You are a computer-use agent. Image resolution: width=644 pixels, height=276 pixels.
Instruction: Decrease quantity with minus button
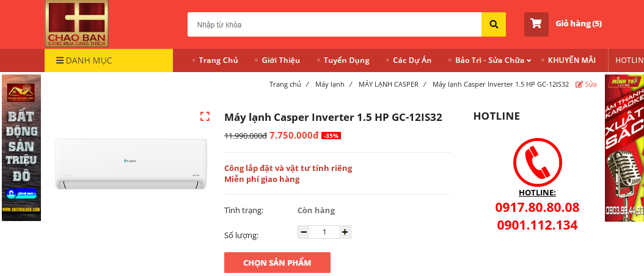(x=304, y=232)
